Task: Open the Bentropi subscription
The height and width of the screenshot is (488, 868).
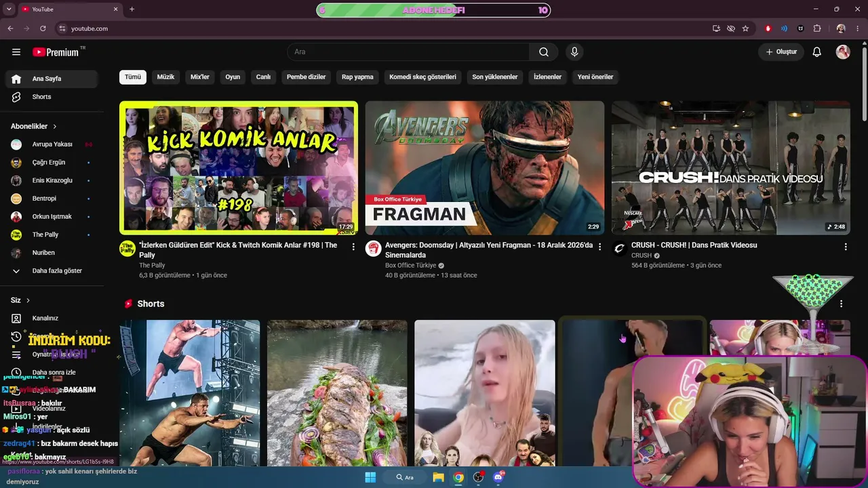Action: (x=52, y=199)
